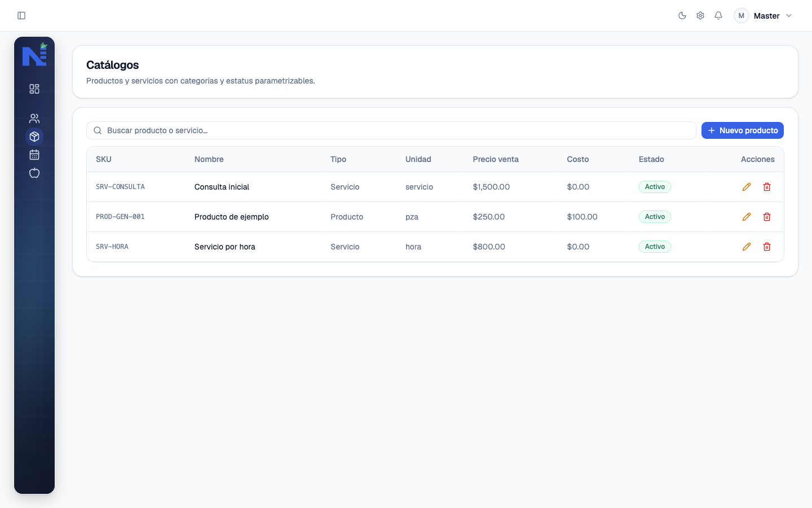This screenshot has height=508, width=812.
Task: Click the Activo badge for Consulta inicial
Action: click(655, 187)
